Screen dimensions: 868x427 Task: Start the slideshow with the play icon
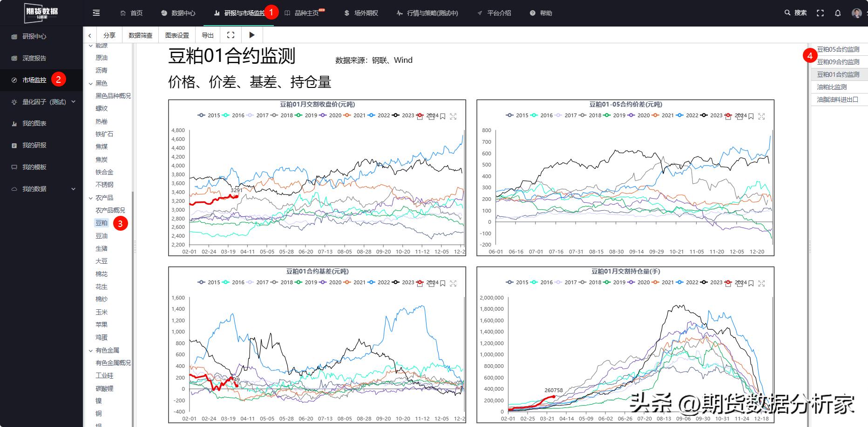252,35
